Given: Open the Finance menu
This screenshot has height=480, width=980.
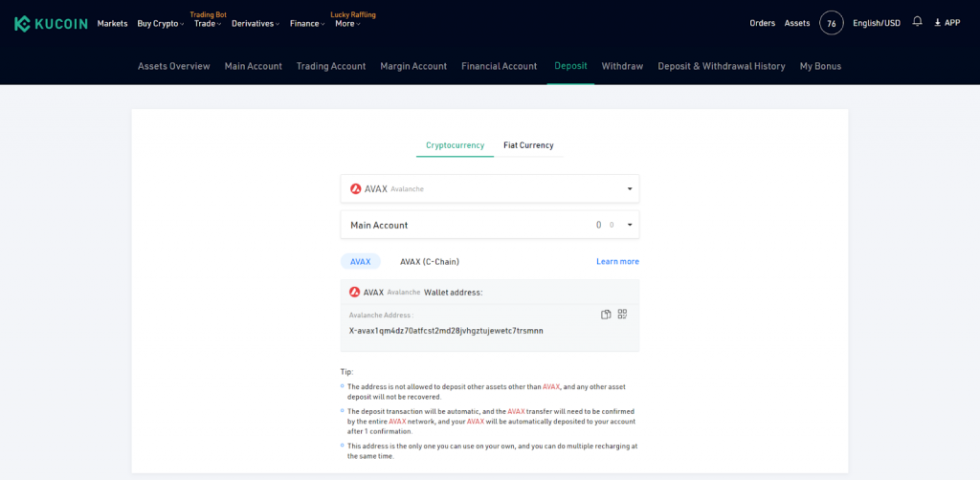Looking at the screenshot, I should [307, 24].
